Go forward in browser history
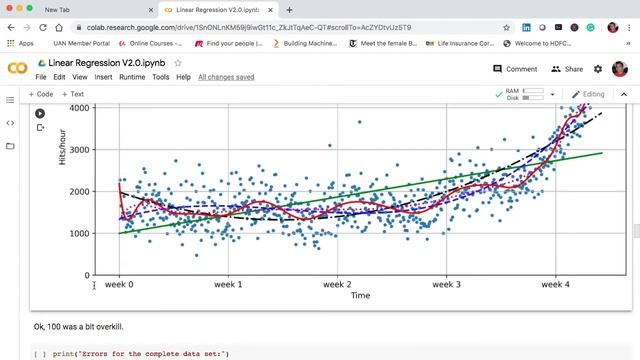 coord(27,27)
